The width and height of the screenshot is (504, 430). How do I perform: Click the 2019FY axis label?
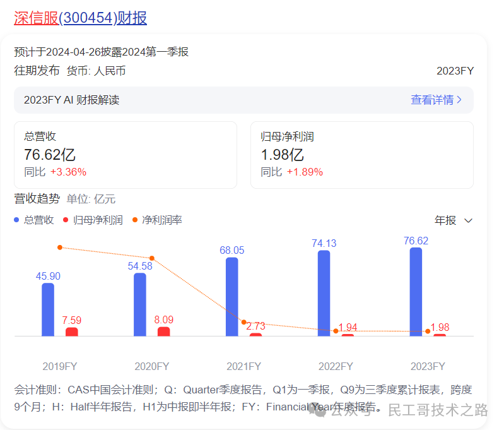(x=60, y=366)
